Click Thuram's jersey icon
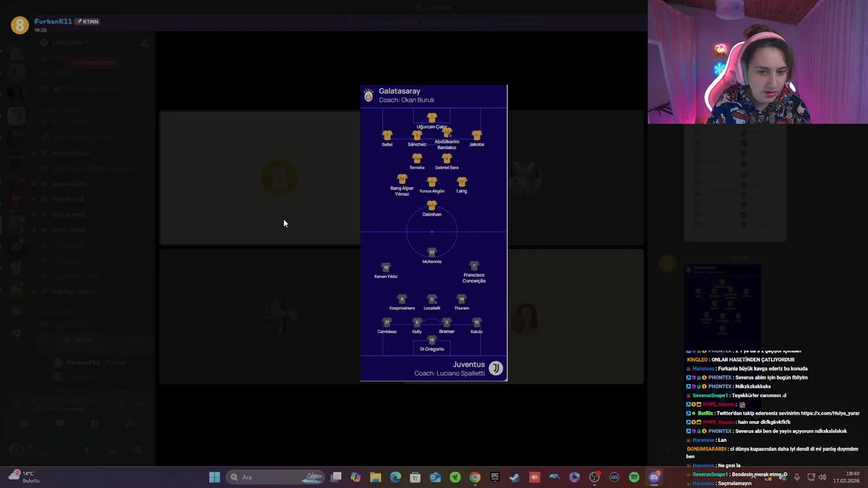 point(462,299)
